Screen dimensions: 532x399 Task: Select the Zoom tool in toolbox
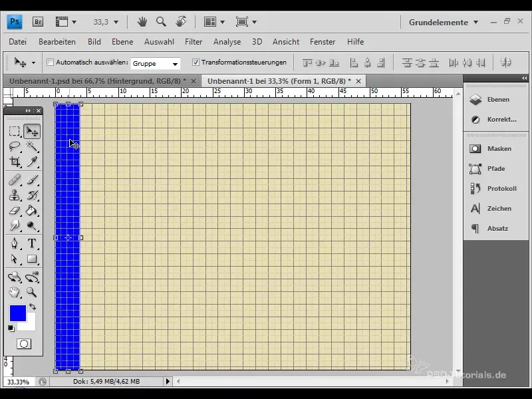32,292
